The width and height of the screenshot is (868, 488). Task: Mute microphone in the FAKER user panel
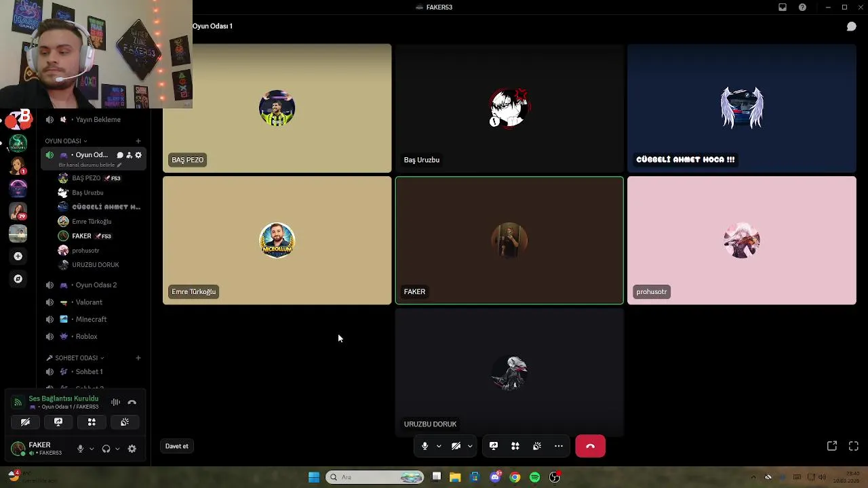(80, 449)
